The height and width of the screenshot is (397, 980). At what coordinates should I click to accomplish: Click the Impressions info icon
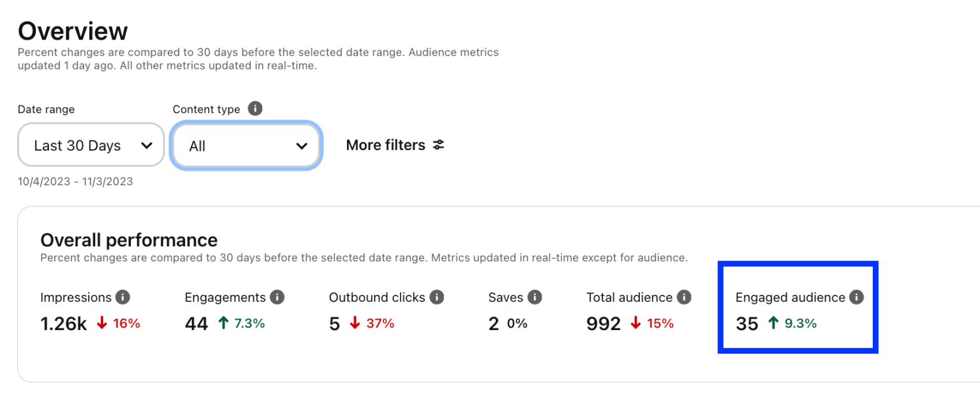124,297
